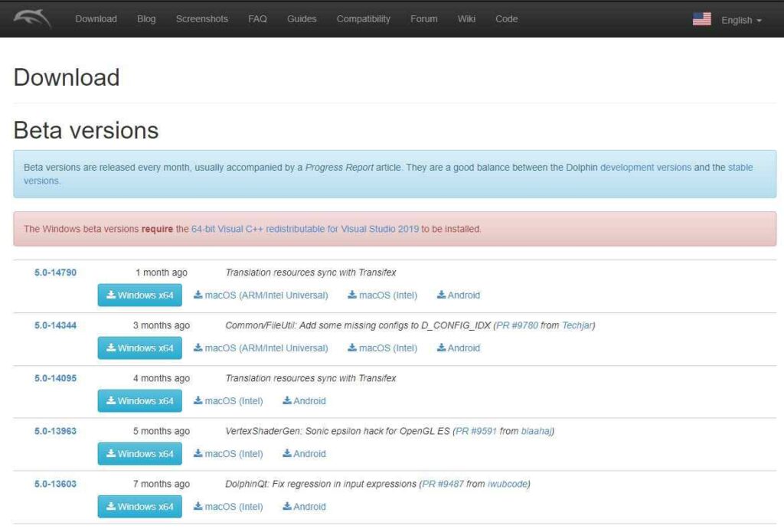Download Android build of version 5.0-13603

[304, 506]
